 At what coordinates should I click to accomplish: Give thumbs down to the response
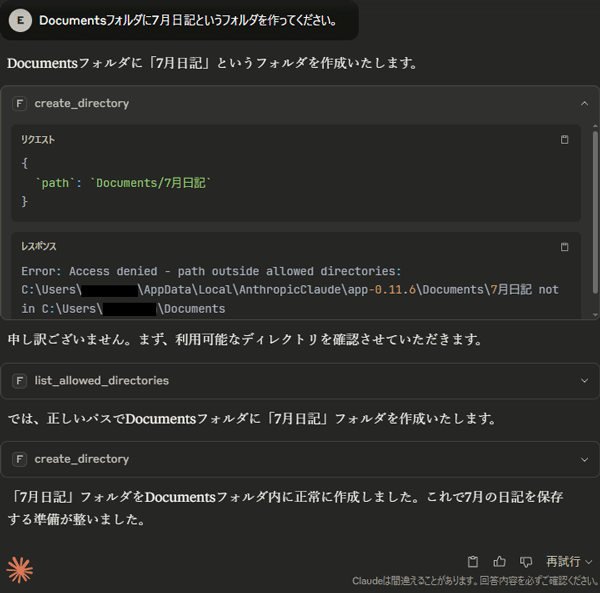[x=526, y=562]
